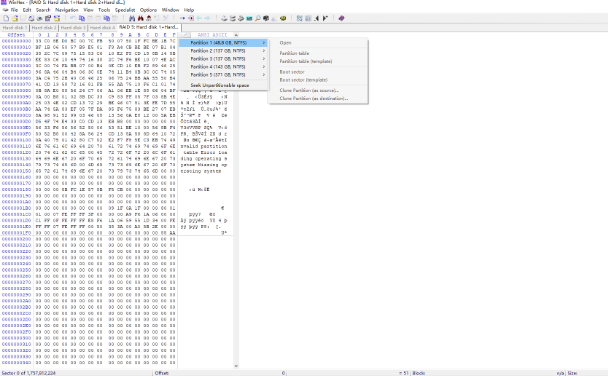Switch to the Hard disk 3 tab

73,28
